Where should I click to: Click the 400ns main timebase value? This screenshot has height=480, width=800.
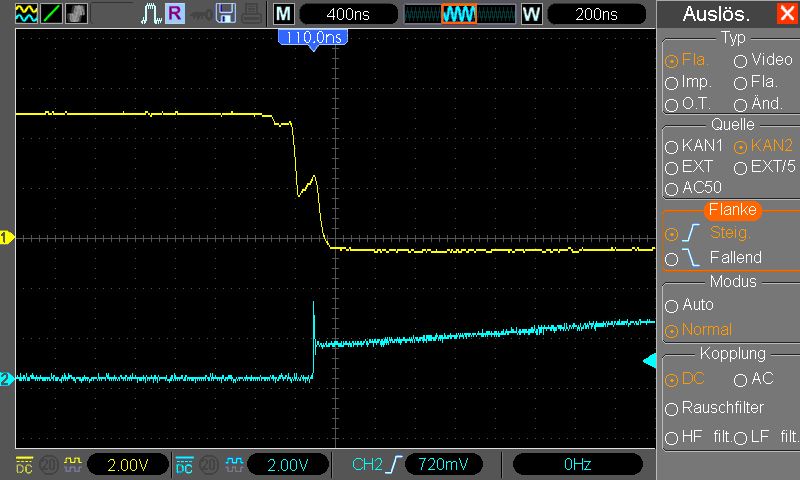coord(348,14)
